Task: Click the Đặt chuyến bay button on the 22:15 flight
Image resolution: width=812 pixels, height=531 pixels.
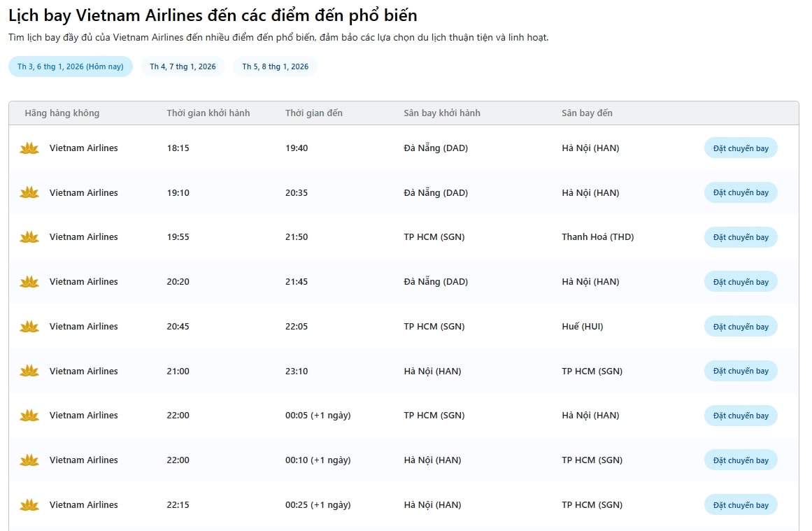Action: (740, 504)
